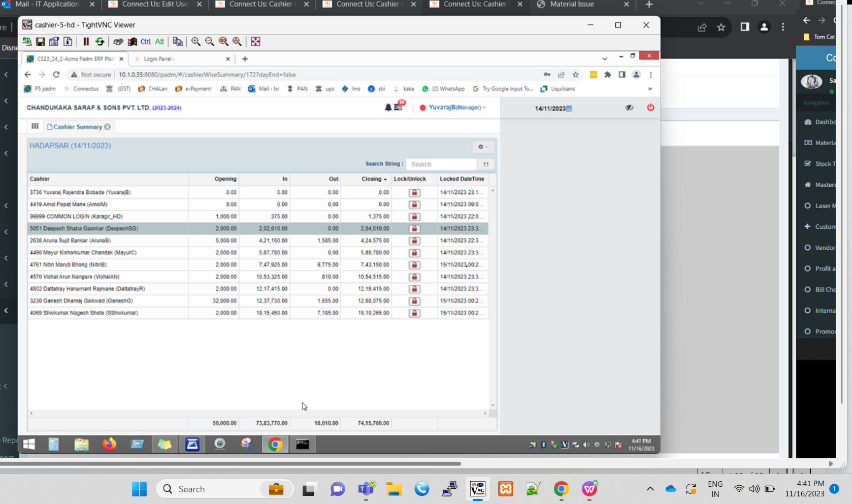Click TightVNC Save Connection floppy icon

click(40, 42)
